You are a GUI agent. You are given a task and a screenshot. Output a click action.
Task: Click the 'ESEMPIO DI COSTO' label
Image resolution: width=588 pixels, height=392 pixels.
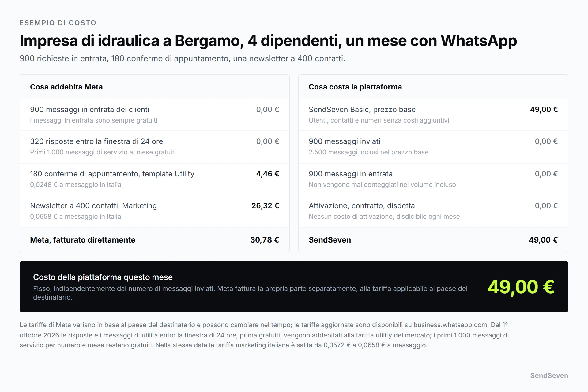pos(58,23)
